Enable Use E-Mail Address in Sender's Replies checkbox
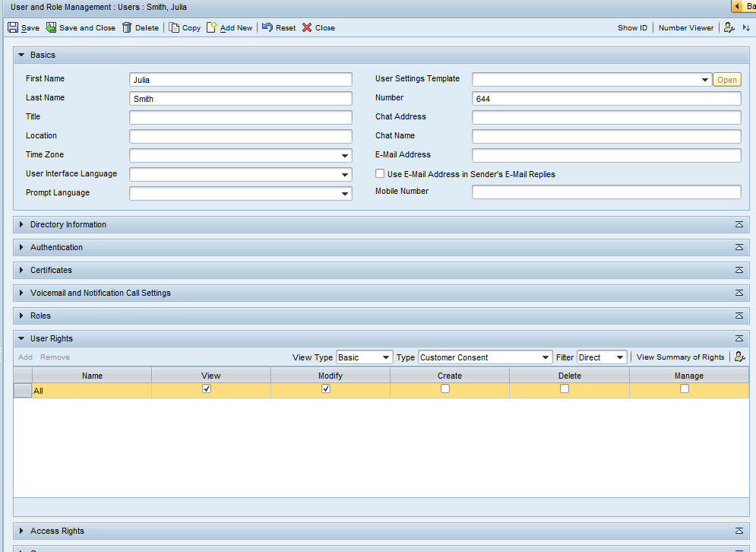Viewport: 756px width, 552px height. pyautogui.click(x=380, y=174)
